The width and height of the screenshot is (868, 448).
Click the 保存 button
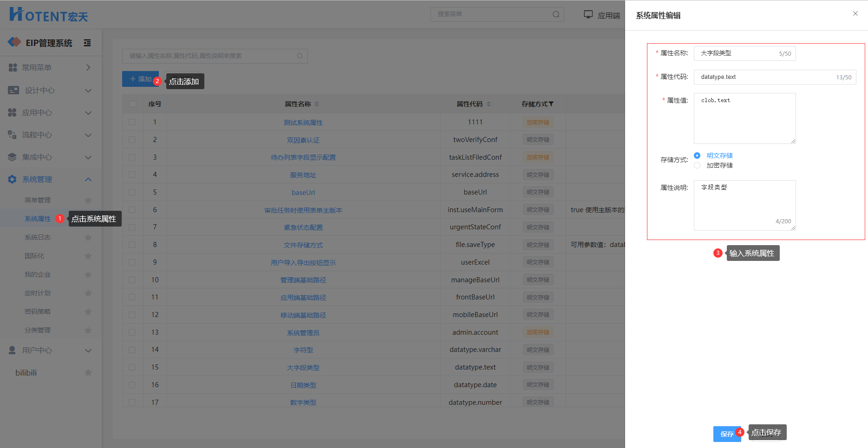[x=726, y=434]
